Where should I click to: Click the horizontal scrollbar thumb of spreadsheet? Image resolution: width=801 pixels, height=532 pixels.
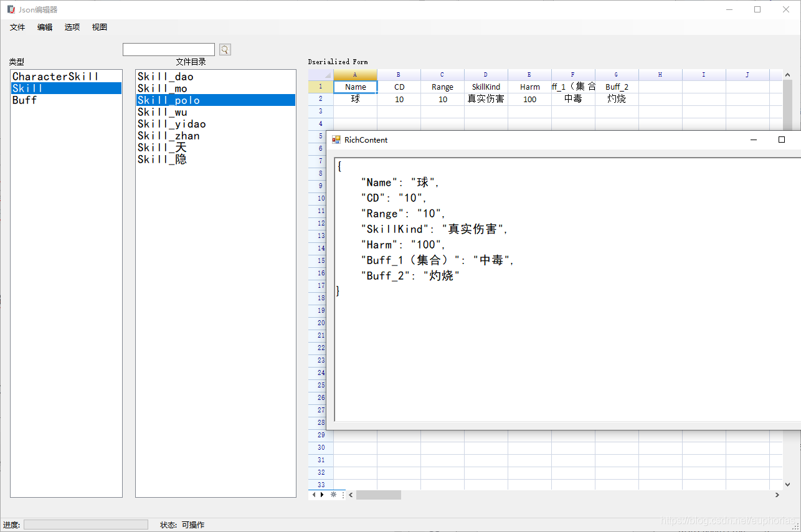click(x=379, y=495)
